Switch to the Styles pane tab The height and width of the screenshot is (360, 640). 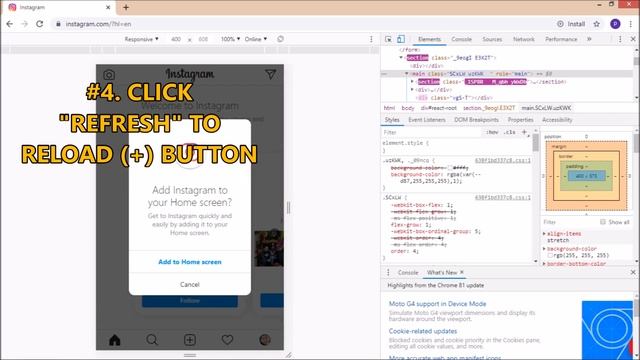click(392, 120)
